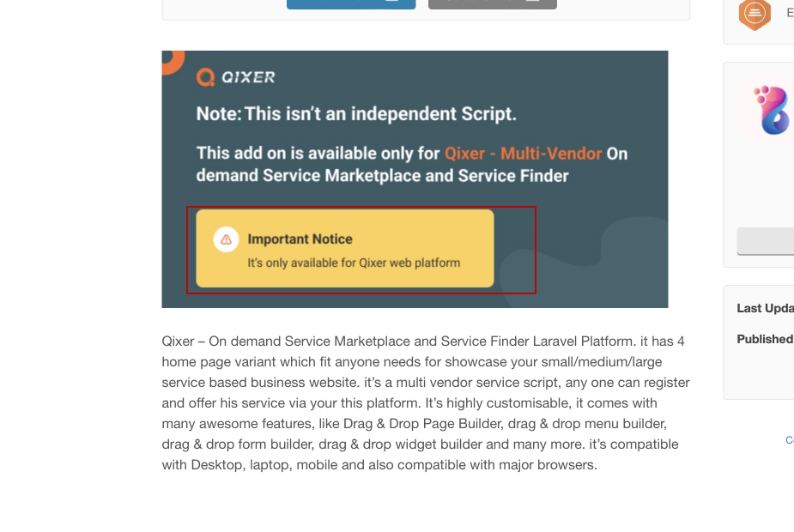Click the "Note: This isn't an independent Script" heading

tap(356, 114)
